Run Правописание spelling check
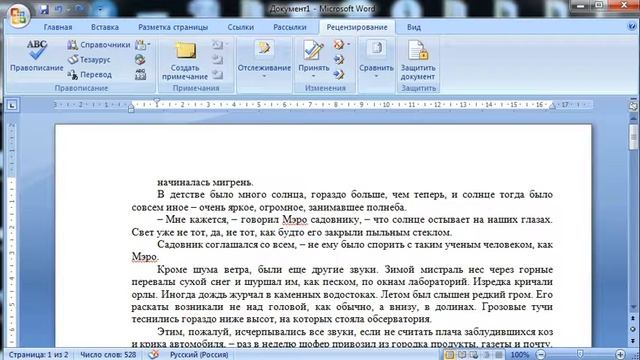The image size is (640, 360). [x=37, y=56]
